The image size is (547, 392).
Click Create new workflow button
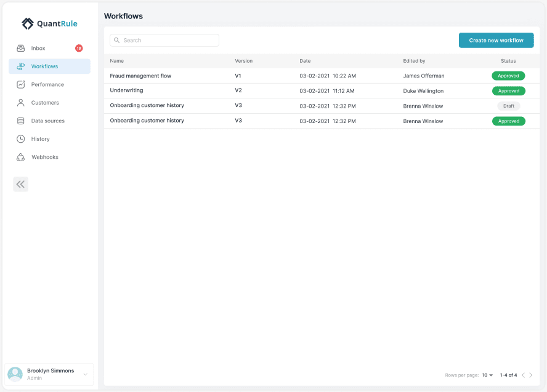point(496,41)
